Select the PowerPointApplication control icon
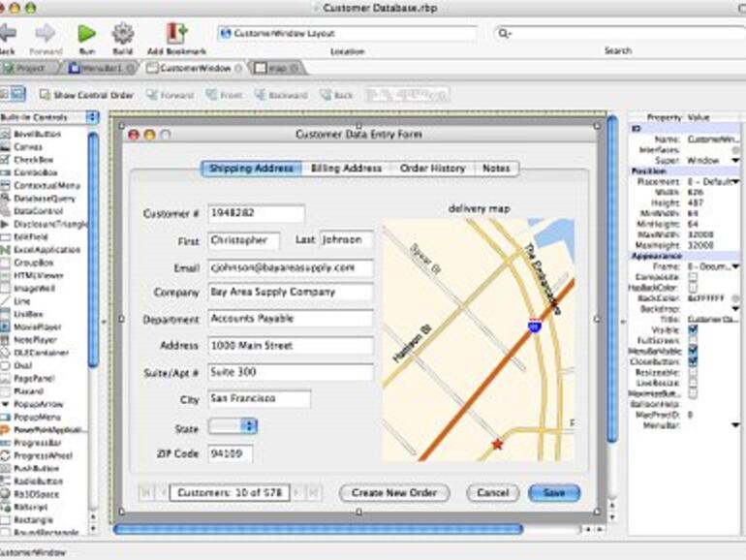 [x=5, y=429]
